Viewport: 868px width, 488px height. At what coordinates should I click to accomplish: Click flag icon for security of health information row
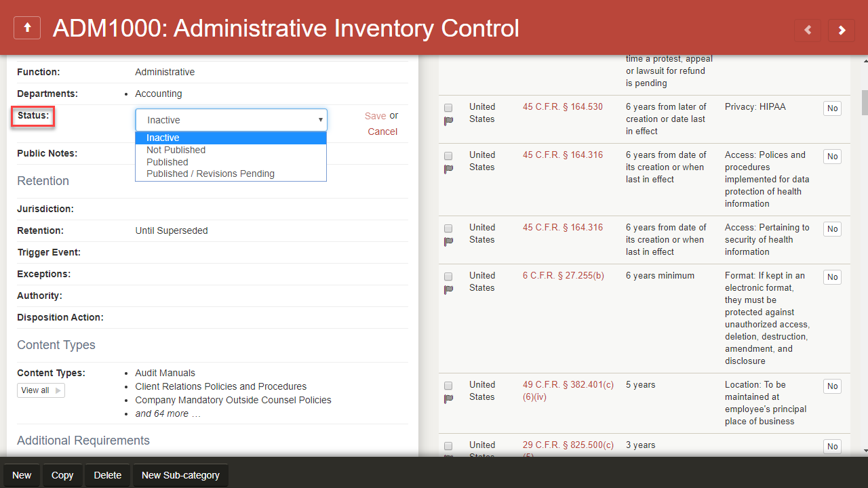tap(448, 242)
